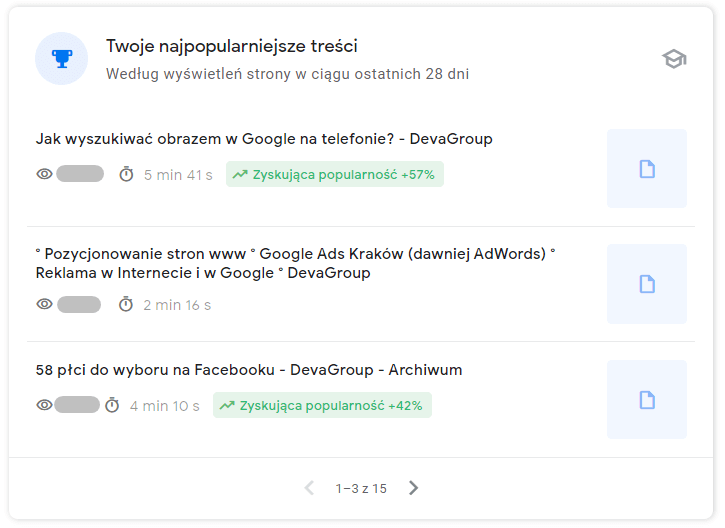Click stopwatch icon next to 4 min 10 s
The height and width of the screenshot is (528, 725).
tap(112, 405)
